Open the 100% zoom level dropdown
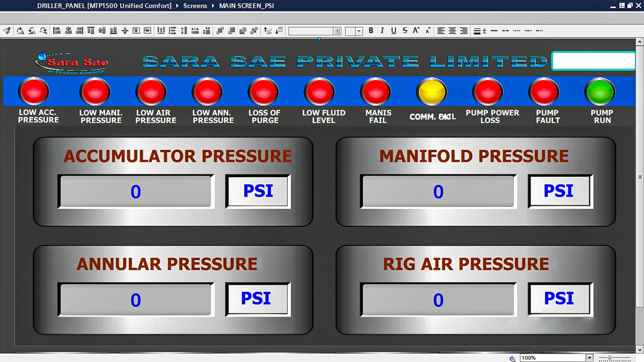This screenshot has height=362, width=644. coord(589,358)
